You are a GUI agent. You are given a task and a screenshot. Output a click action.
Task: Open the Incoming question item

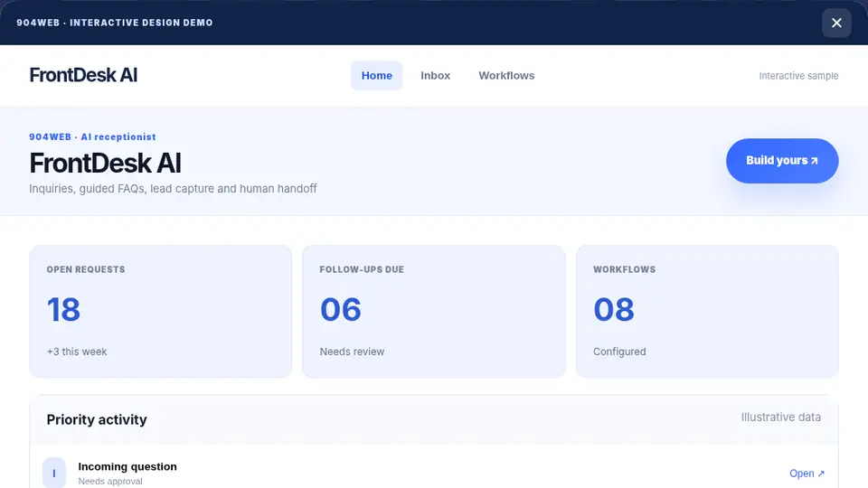pyautogui.click(x=807, y=474)
